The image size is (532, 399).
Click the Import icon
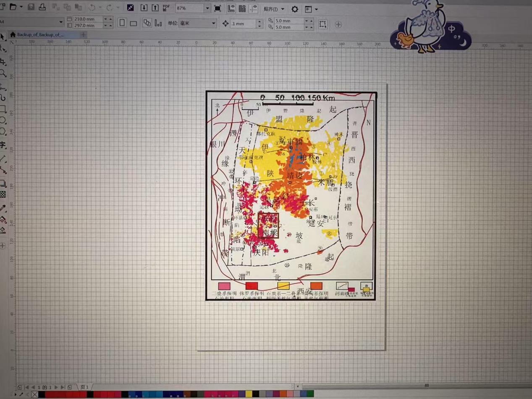click(144, 8)
